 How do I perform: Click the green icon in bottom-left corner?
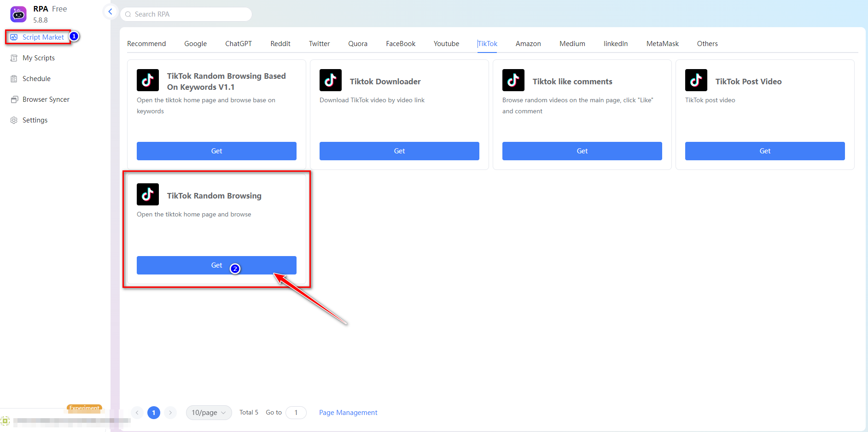click(x=5, y=420)
